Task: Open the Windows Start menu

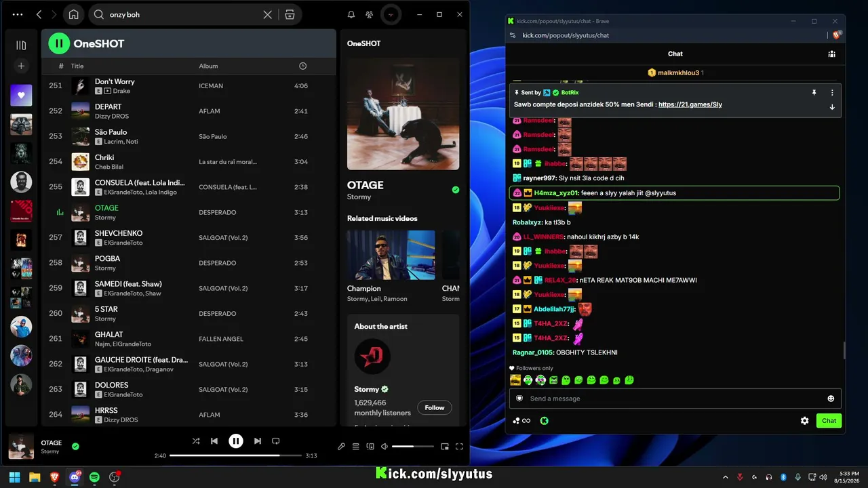Action: [x=15, y=477]
